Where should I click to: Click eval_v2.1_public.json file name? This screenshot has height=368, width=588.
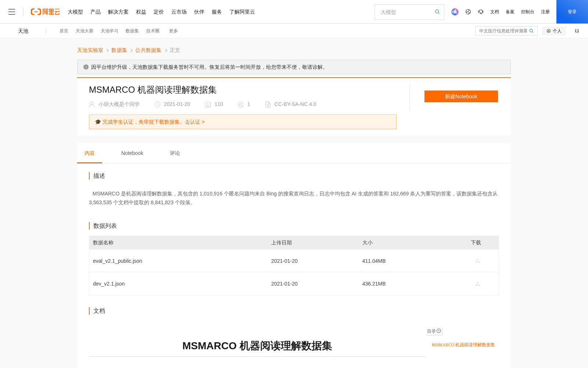point(118,261)
